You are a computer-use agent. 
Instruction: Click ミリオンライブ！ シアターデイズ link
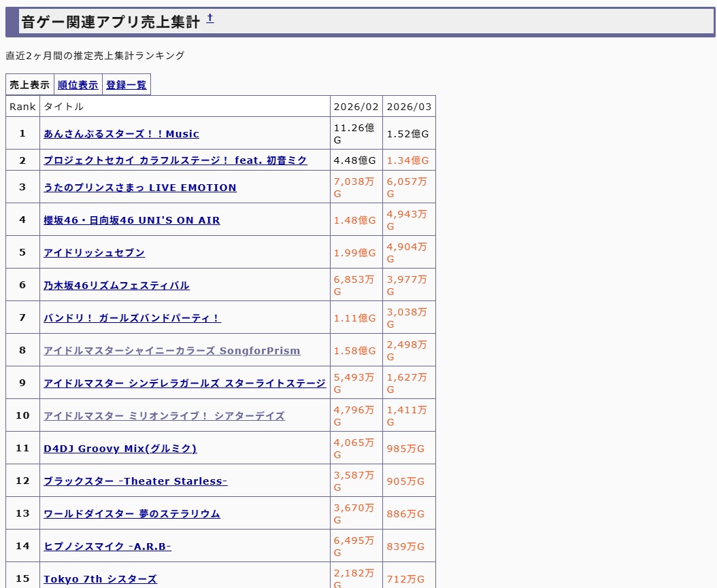point(164,416)
